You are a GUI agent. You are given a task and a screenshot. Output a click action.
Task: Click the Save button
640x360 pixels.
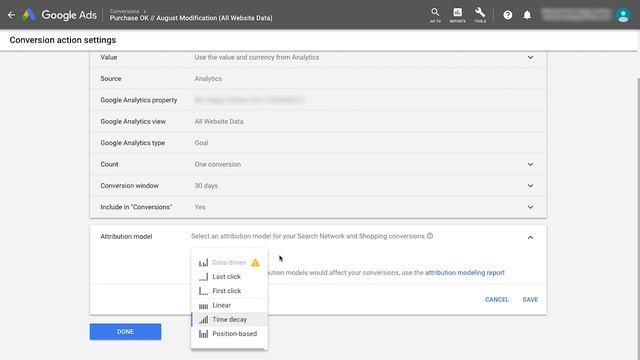tap(530, 300)
